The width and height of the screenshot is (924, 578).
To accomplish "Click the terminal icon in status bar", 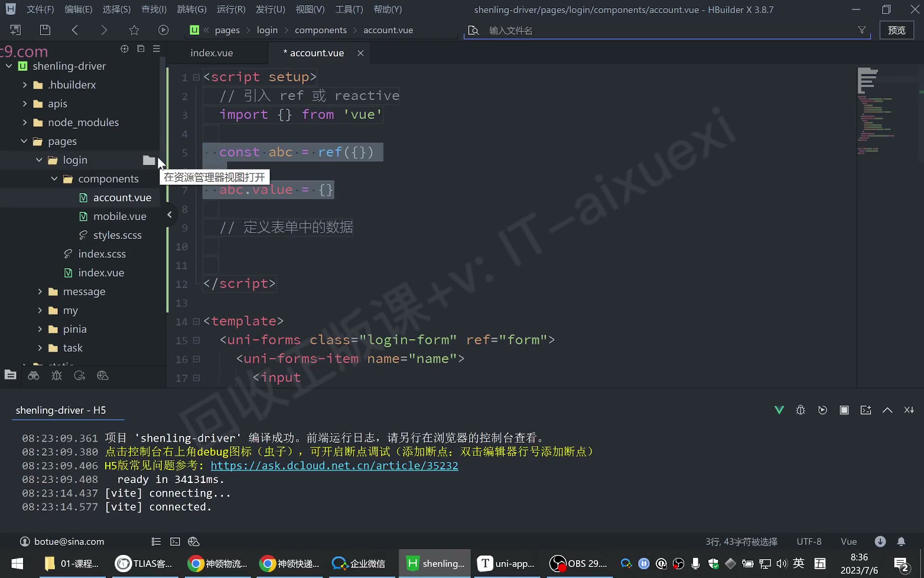I will (x=175, y=542).
